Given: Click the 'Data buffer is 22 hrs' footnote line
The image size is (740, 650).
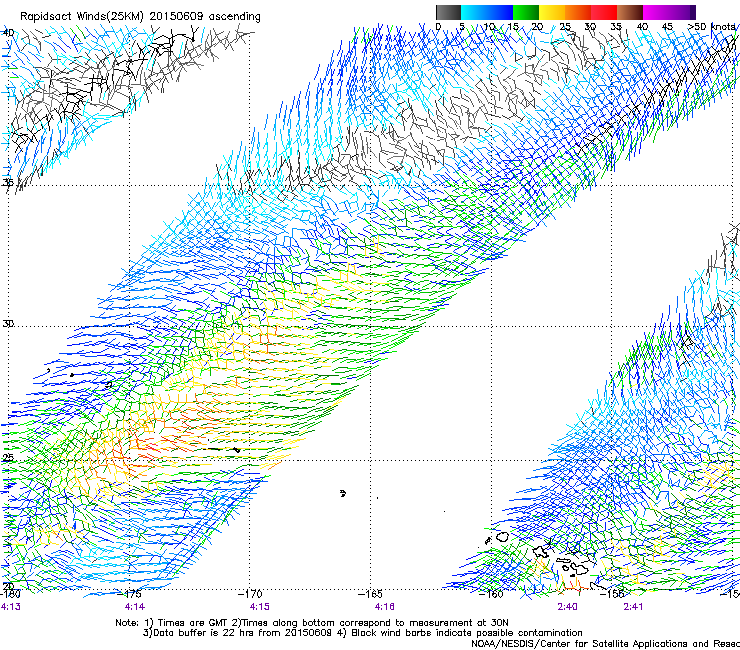Looking at the screenshot, I should 362,633.
